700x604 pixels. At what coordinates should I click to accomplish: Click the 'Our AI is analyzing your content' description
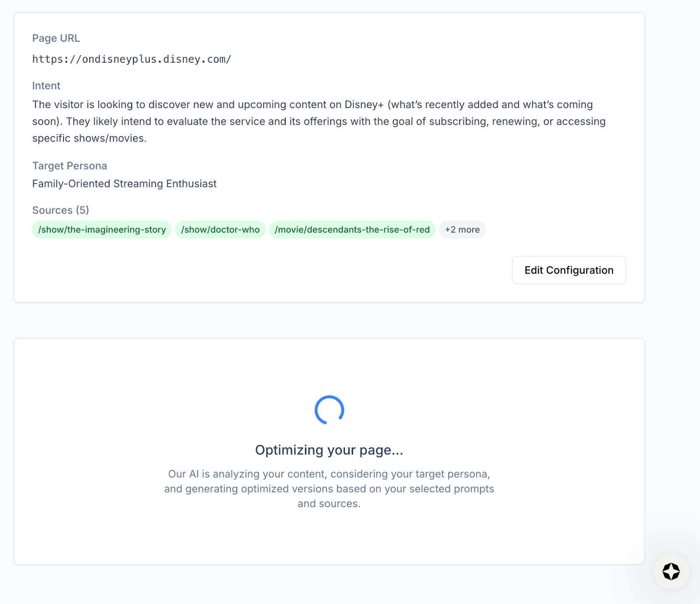click(x=329, y=489)
